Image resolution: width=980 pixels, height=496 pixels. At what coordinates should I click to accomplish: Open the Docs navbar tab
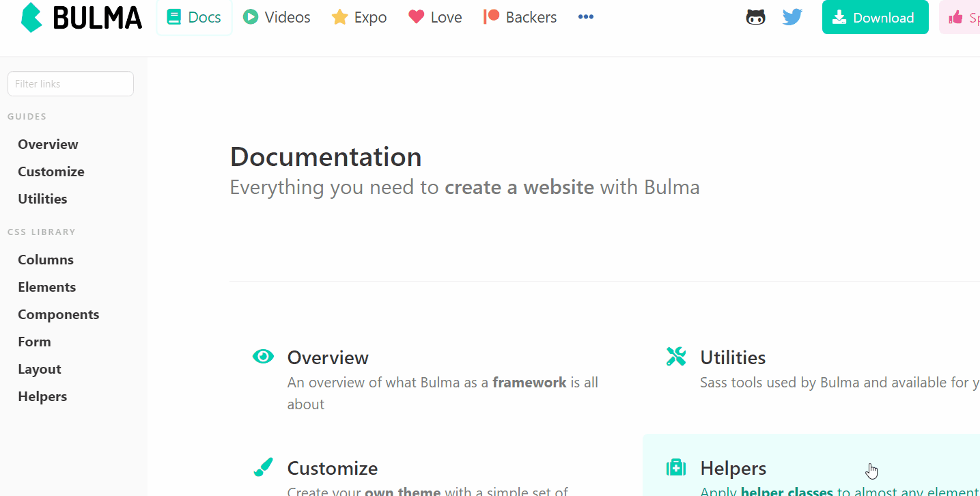[194, 18]
